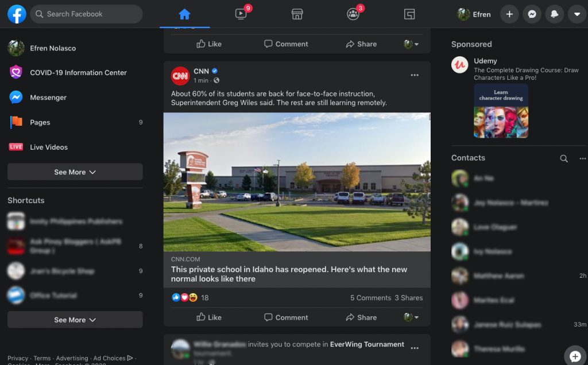Open Pages in left sidebar
This screenshot has height=365, width=588.
point(75,122)
